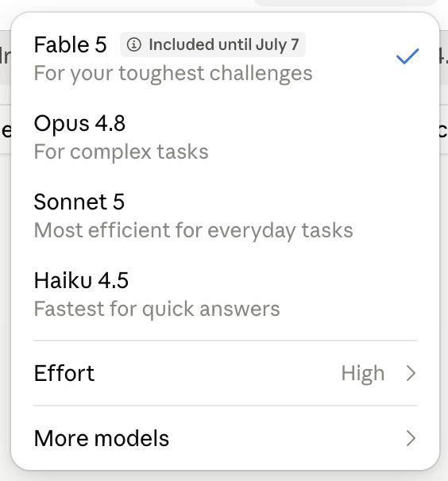Select the Opus 4.8 model

pos(225,137)
